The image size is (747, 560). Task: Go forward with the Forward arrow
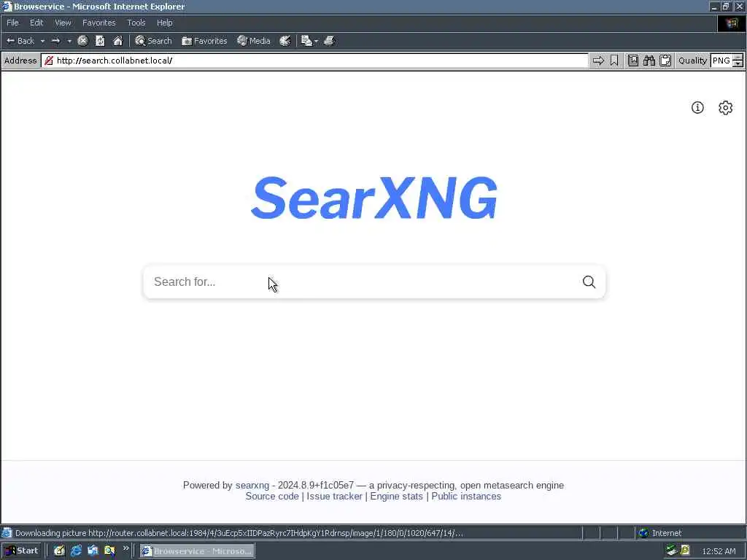55,41
